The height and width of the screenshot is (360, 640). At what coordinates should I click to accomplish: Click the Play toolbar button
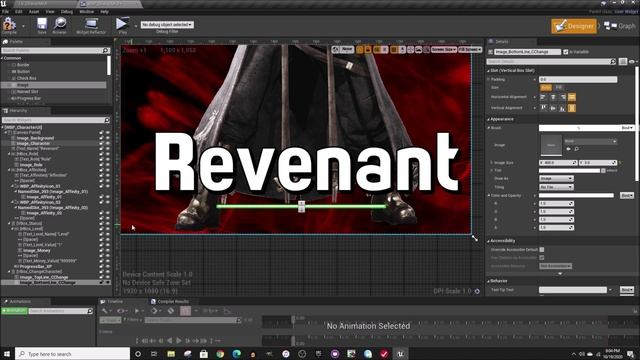(122, 25)
